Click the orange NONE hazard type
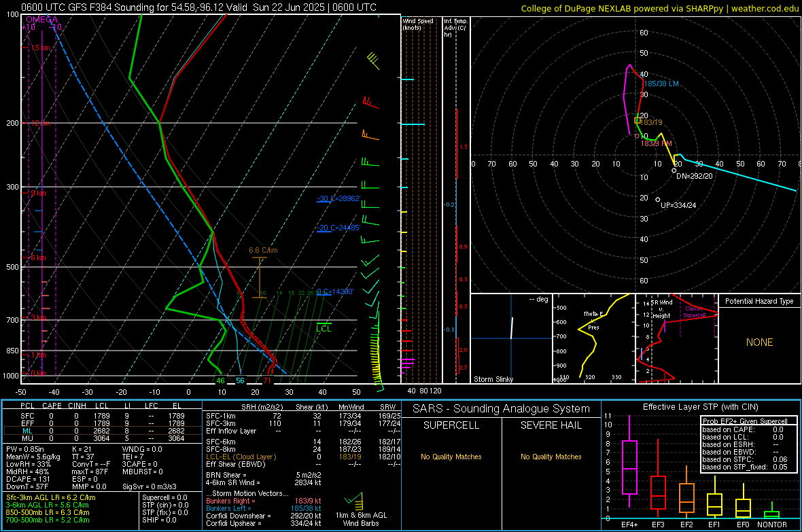This screenshot has height=532, width=802. [760, 342]
